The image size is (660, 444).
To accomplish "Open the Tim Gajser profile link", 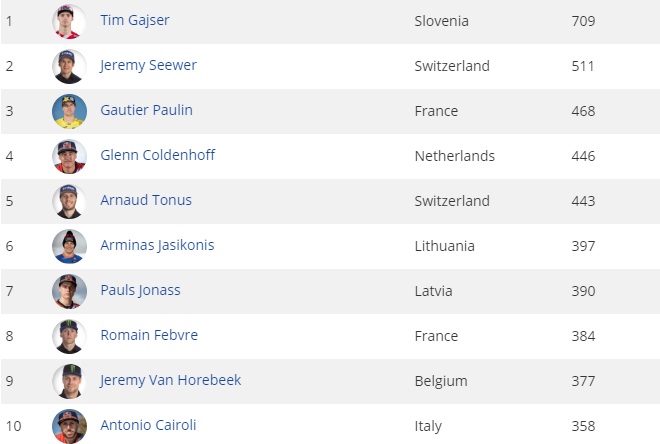I will (137, 21).
